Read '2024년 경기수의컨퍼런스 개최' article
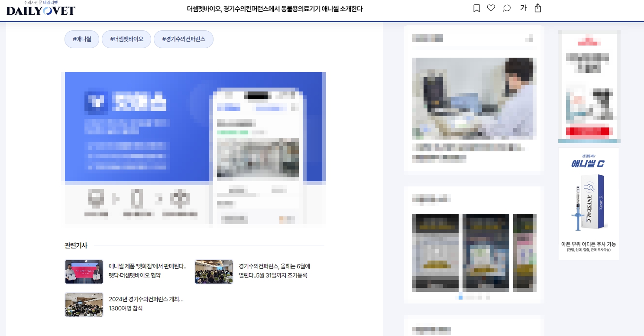644x336 pixels. click(x=146, y=304)
